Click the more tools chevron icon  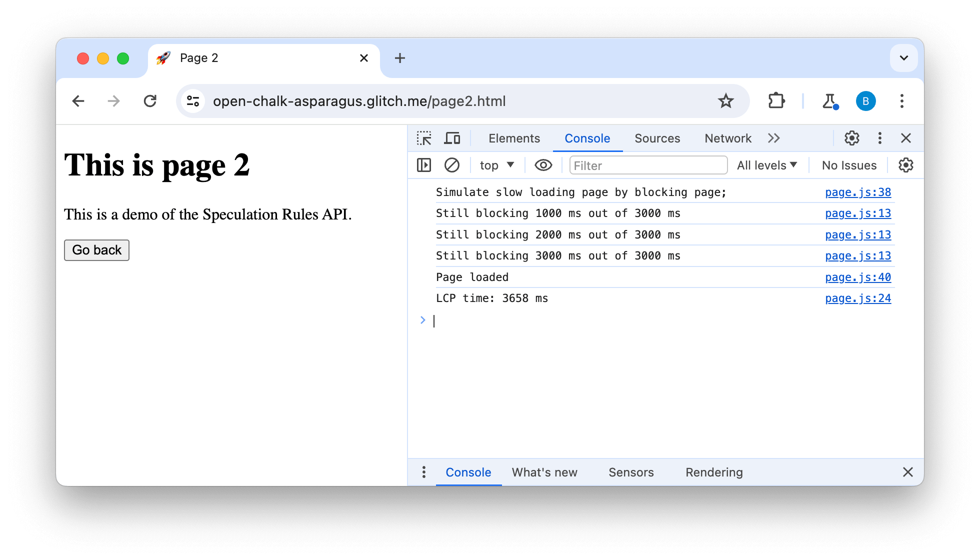[x=774, y=138]
